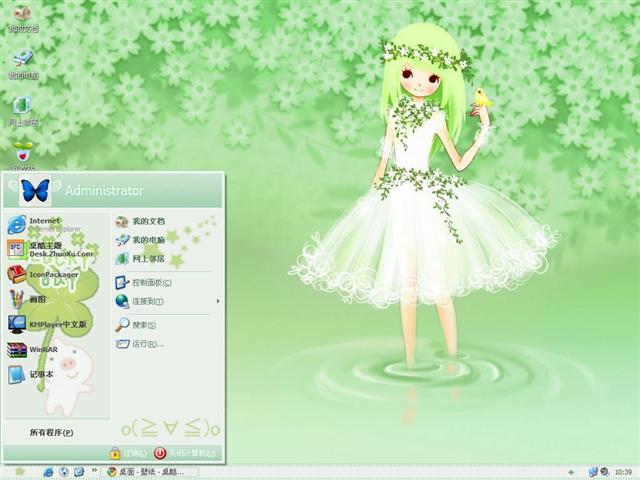Image resolution: width=640 pixels, height=480 pixels.
Task: Open 画图 (Paint) from the Start menu
Action: click(40, 299)
